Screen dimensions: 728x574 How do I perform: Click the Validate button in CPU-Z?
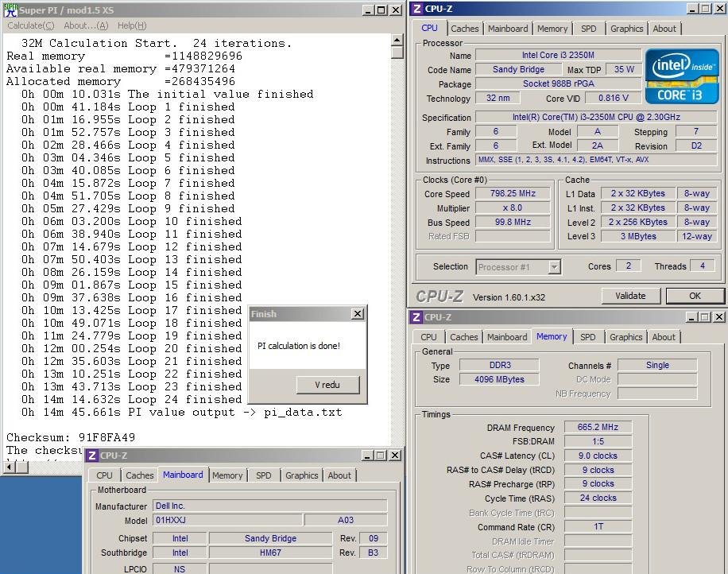coord(630,296)
